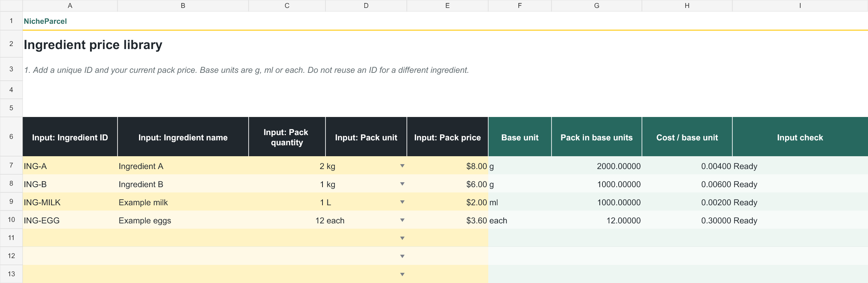Click the instruction text about unique IDs

coord(246,70)
